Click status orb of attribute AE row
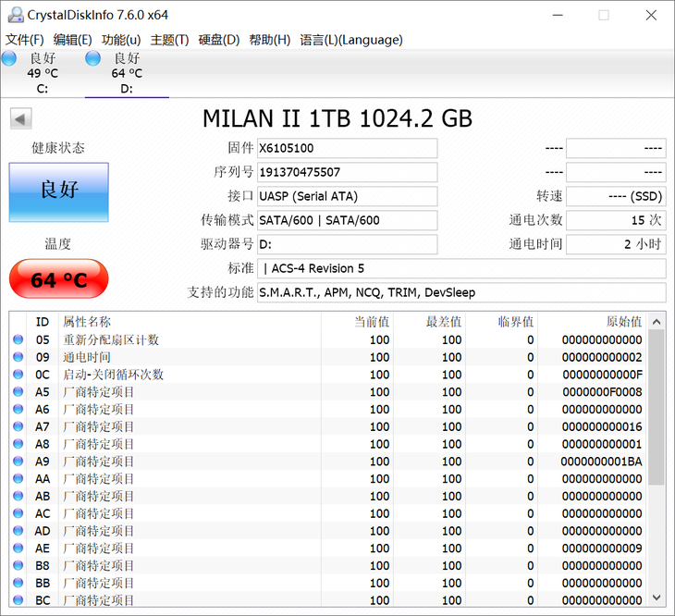 click(x=18, y=548)
